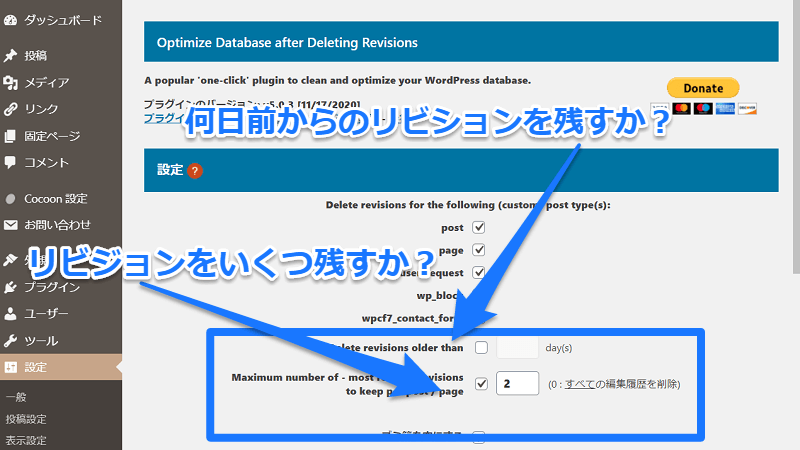This screenshot has width=800, height=450.
Task: Click the media icon beside メディア
Action: point(10,83)
